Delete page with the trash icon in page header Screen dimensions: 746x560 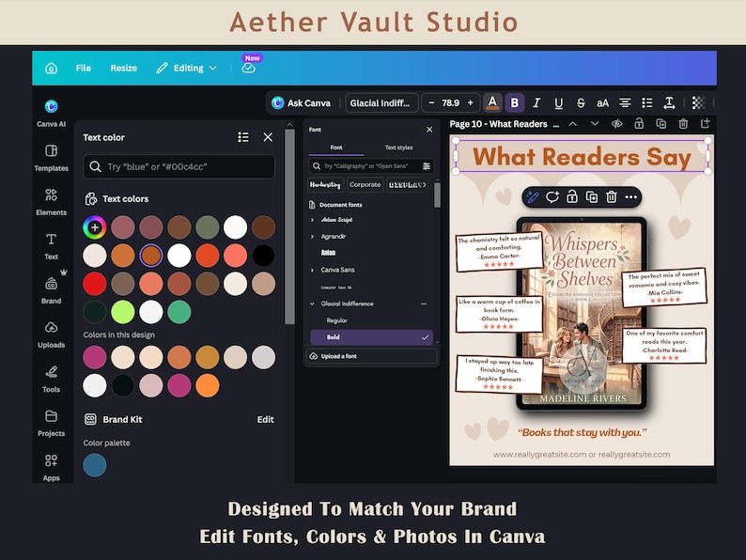tap(683, 124)
